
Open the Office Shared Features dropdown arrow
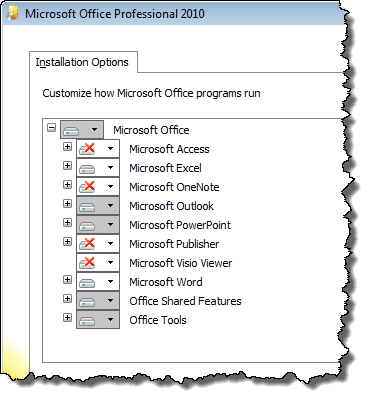(111, 301)
